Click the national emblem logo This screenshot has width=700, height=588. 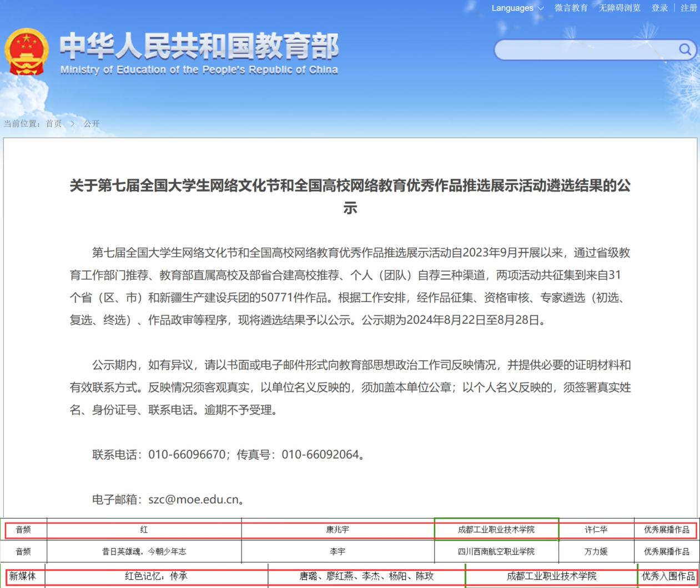point(27,52)
